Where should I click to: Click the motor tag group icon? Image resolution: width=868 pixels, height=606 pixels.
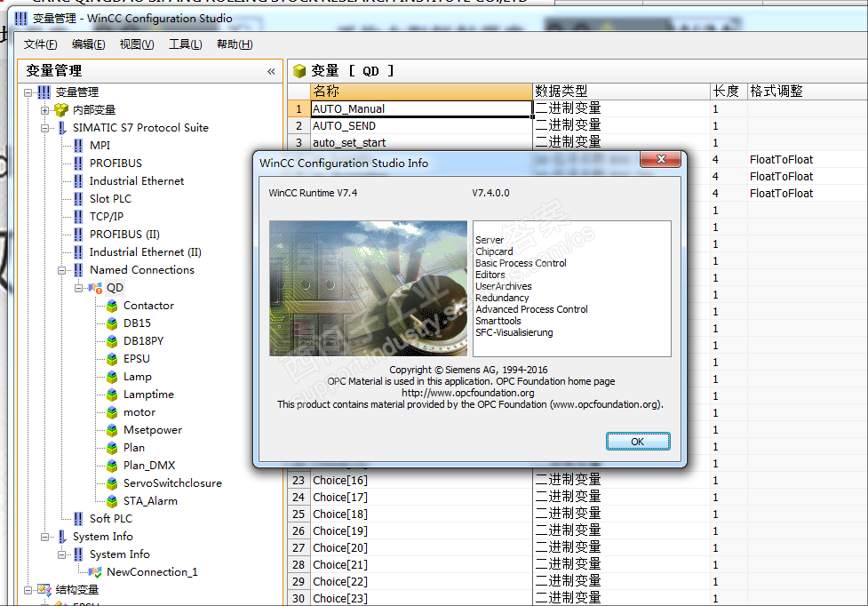pyautogui.click(x=112, y=412)
